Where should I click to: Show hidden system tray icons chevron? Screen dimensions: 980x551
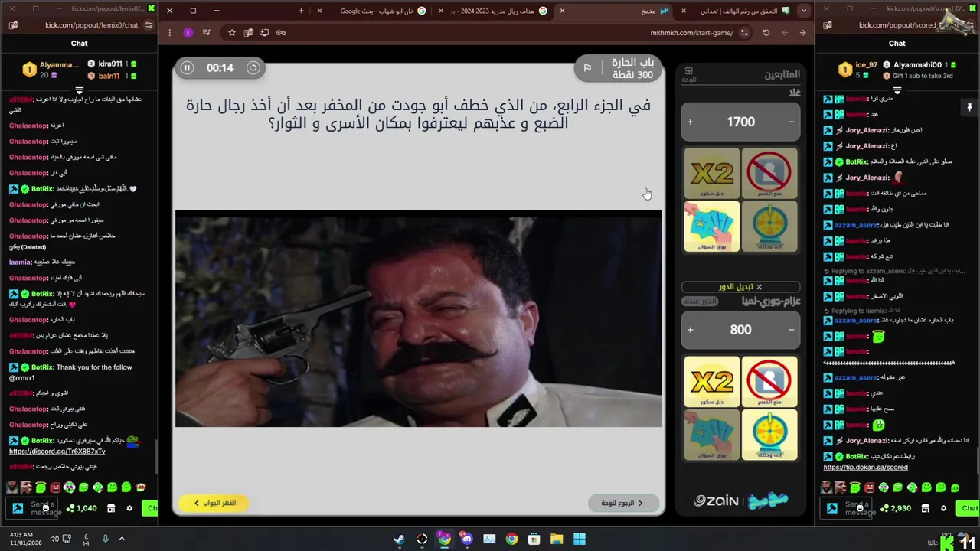click(x=121, y=539)
